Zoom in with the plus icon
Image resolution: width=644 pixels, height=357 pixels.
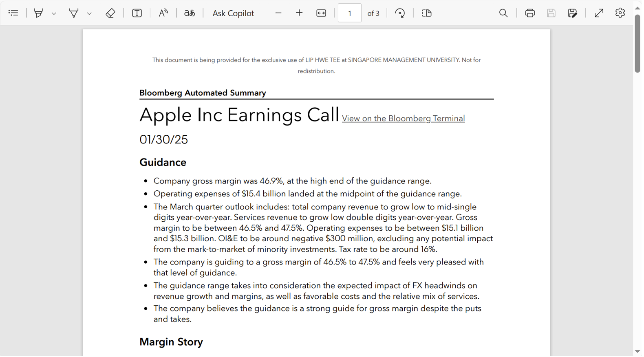[299, 13]
